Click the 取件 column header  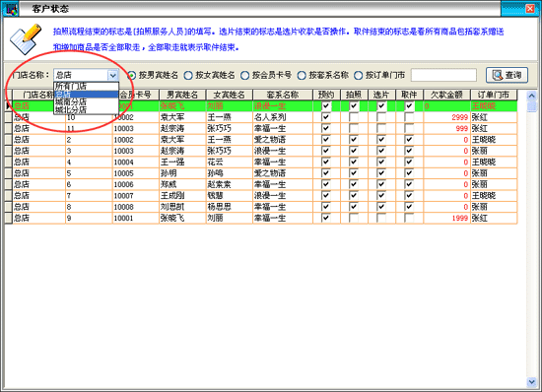coord(410,95)
